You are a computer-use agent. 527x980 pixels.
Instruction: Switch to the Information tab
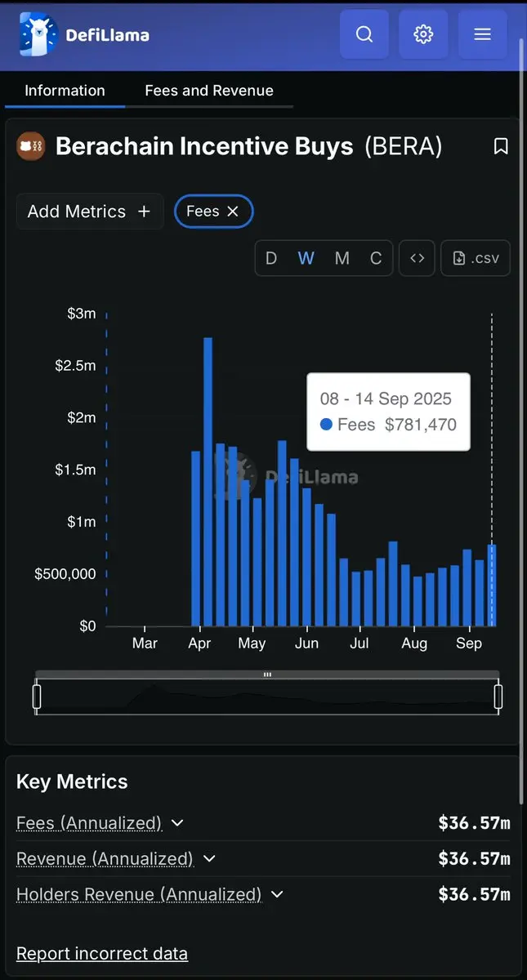click(x=65, y=91)
